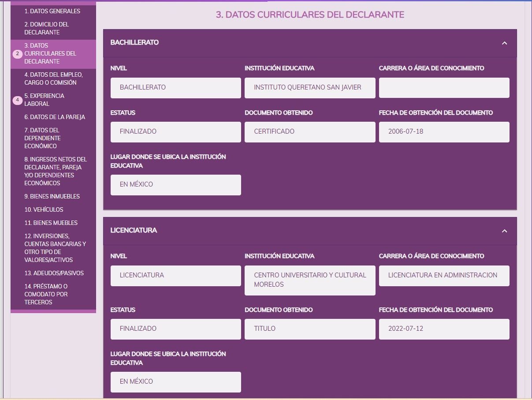Click the date field showing 2006-07-18
The width and height of the screenshot is (532, 400).
444,132
